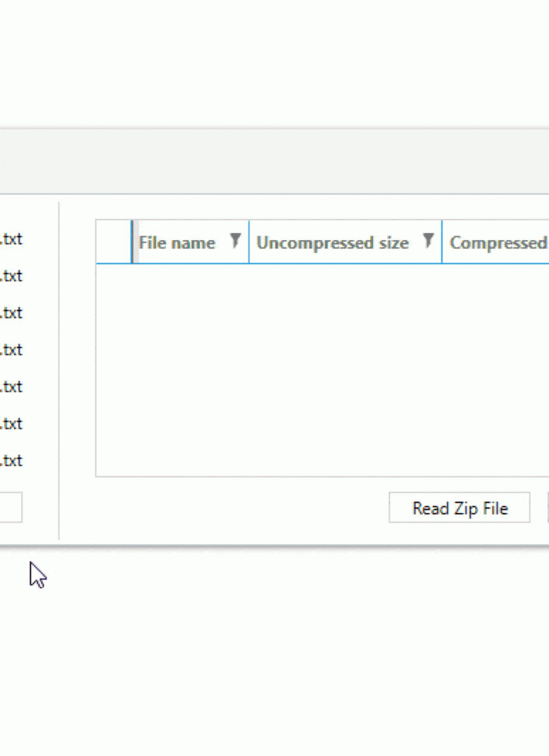Click the input box below the file list
Image resolution: width=549 pixels, height=756 pixels.
pos(11,507)
